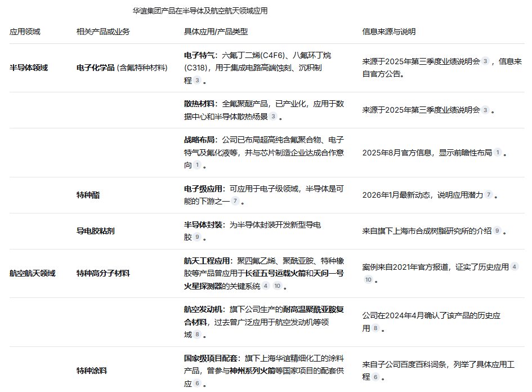Open citation 6 after 国家项目的配套供应

(197, 384)
